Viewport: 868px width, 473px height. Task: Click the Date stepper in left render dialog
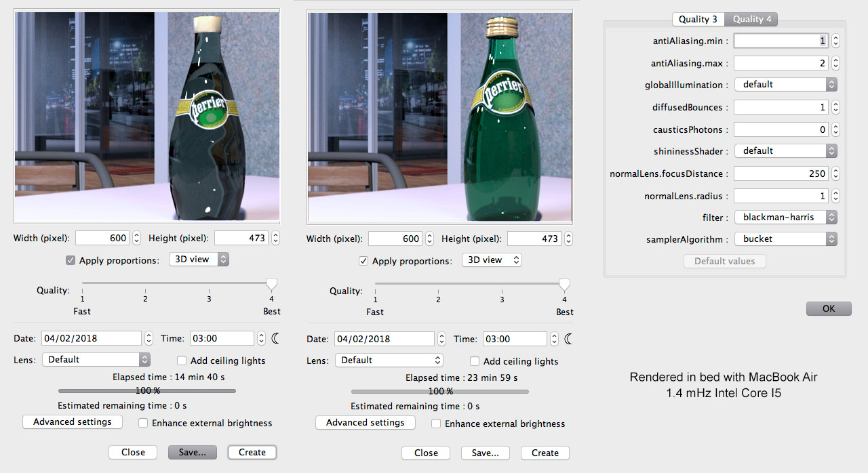(x=149, y=338)
